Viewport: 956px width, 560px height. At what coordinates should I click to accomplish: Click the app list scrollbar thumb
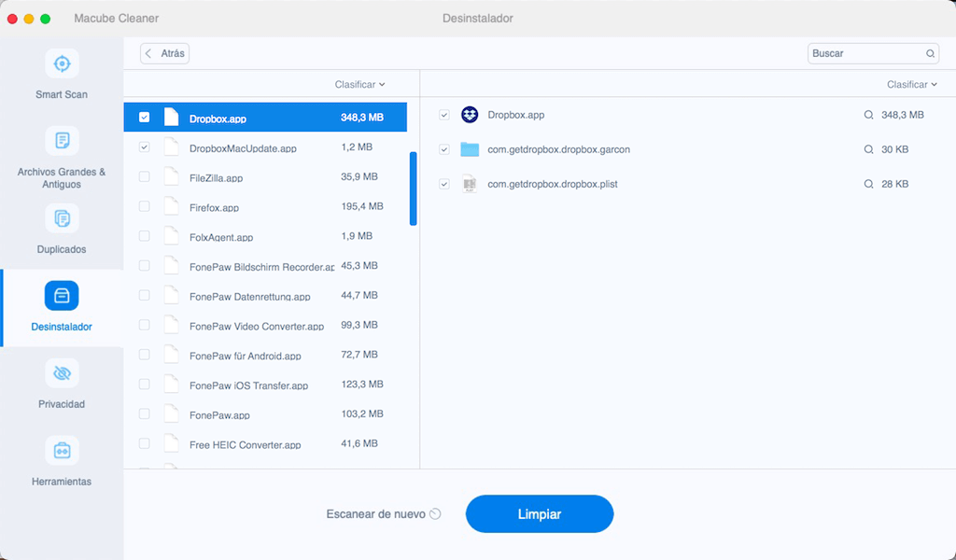(414, 189)
